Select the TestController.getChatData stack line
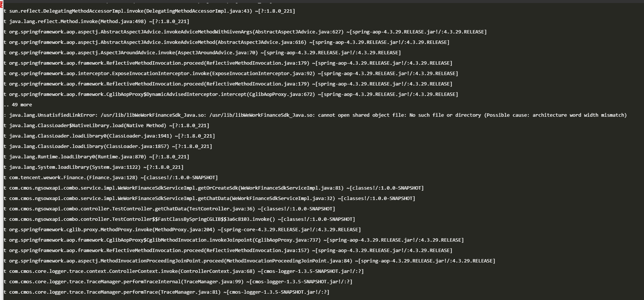The height and width of the screenshot is (300, 644). coord(169,209)
